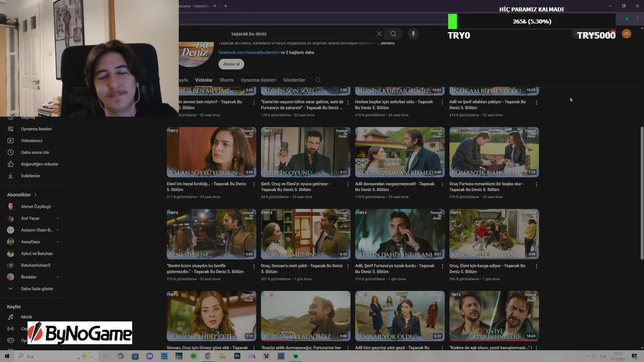Play the 'ŞERİF'İN OYUNU' thumbnail
Screen dimensions: 644x362
point(305,152)
